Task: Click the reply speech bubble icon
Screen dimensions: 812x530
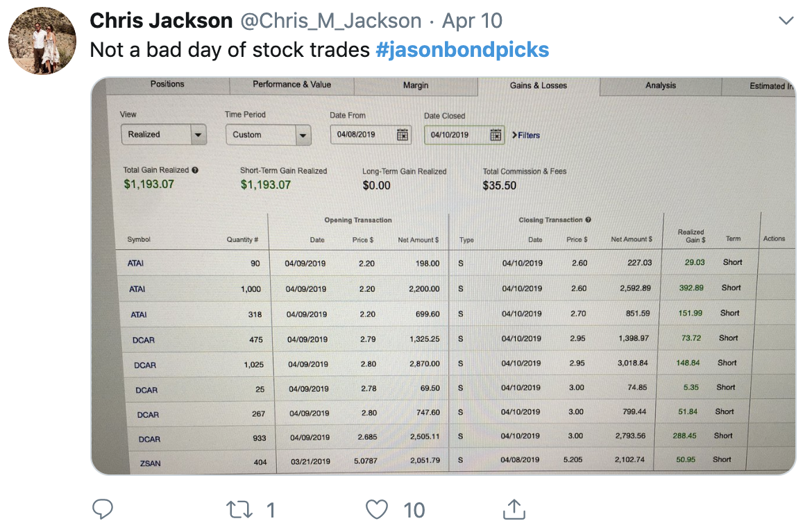Action: click(103, 510)
